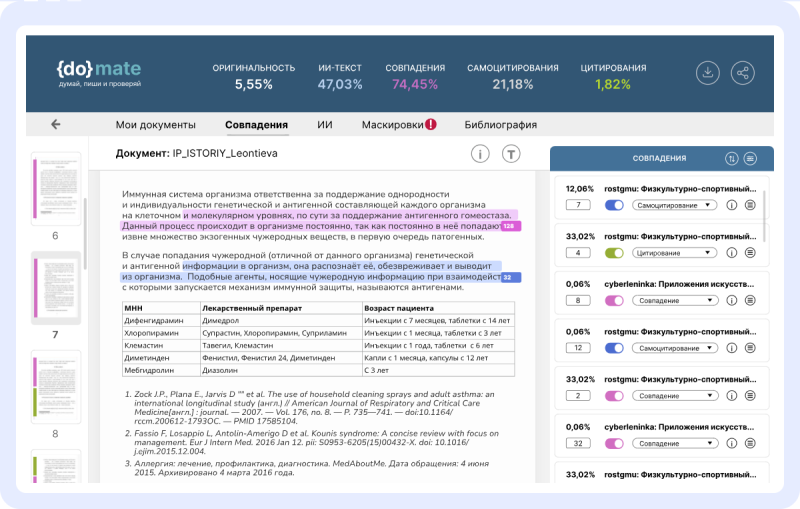Open the Цитирование dropdown for match 4
The height and width of the screenshot is (509, 800).
pos(674,253)
